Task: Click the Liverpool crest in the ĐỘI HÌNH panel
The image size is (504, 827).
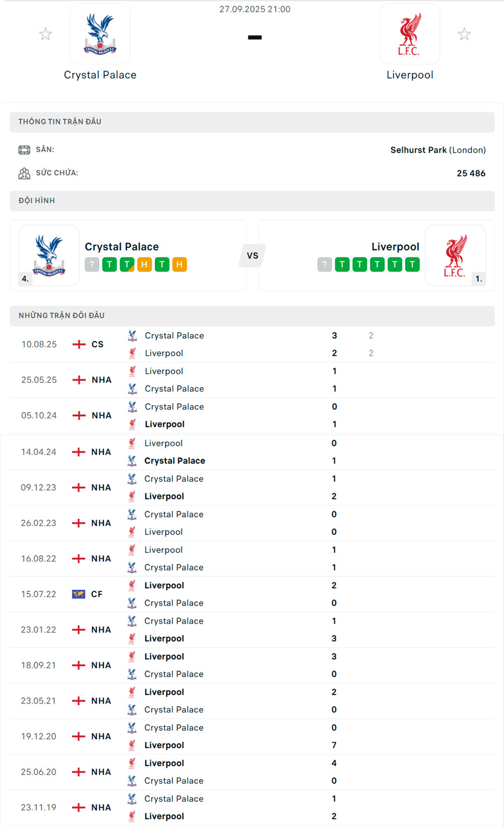Action: [457, 255]
